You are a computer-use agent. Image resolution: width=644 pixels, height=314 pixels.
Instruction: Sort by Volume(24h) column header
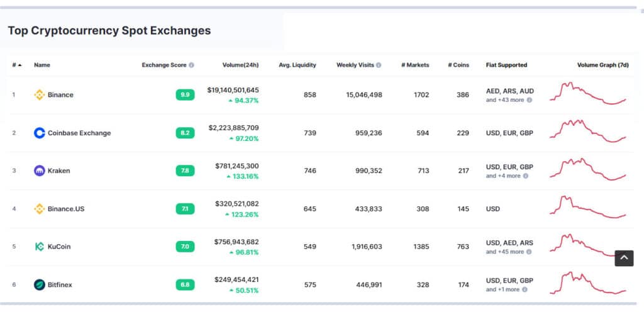(241, 65)
